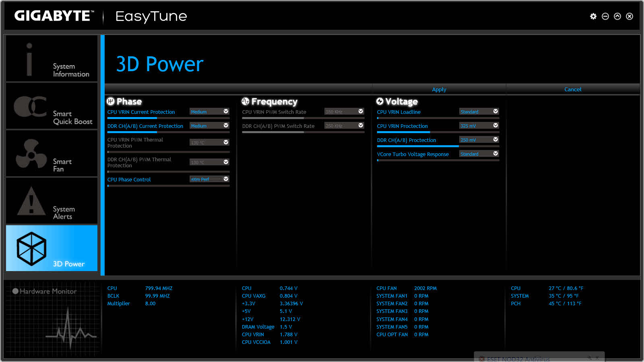Click the +12V 12.312 V reading
The image size is (644, 362).
point(290,319)
